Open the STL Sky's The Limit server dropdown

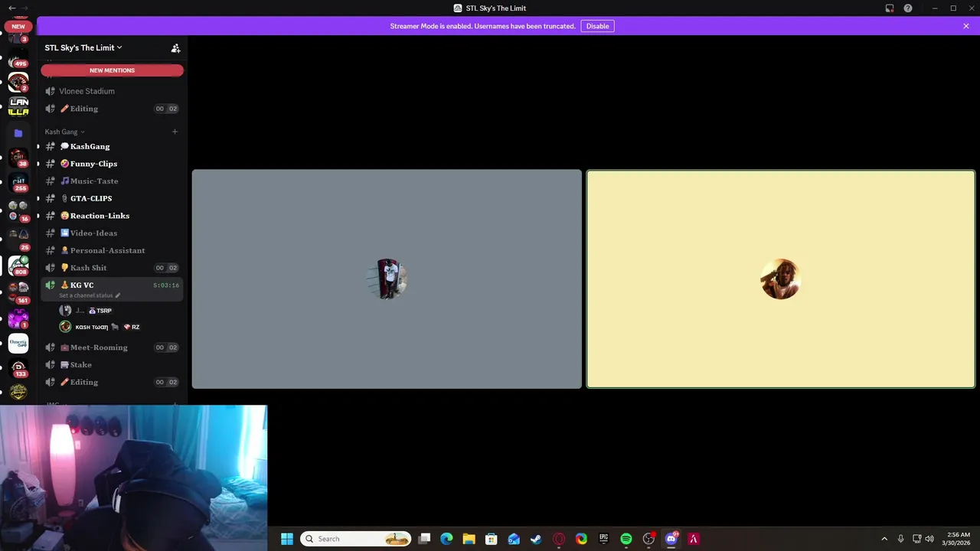pos(83,47)
